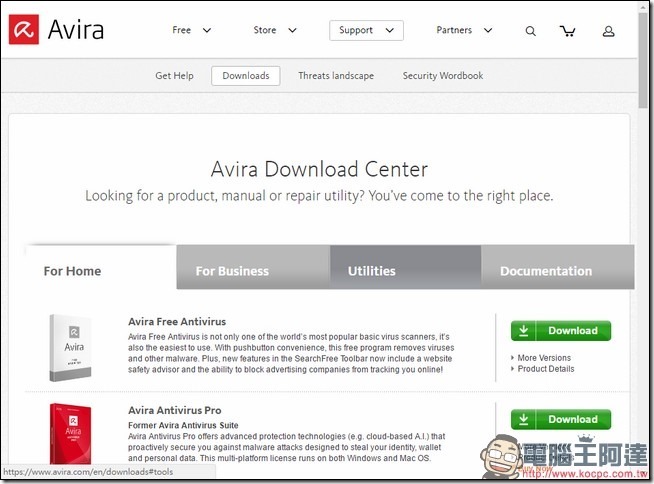
Task: Download Avira Free Antivirus
Action: tap(561, 330)
